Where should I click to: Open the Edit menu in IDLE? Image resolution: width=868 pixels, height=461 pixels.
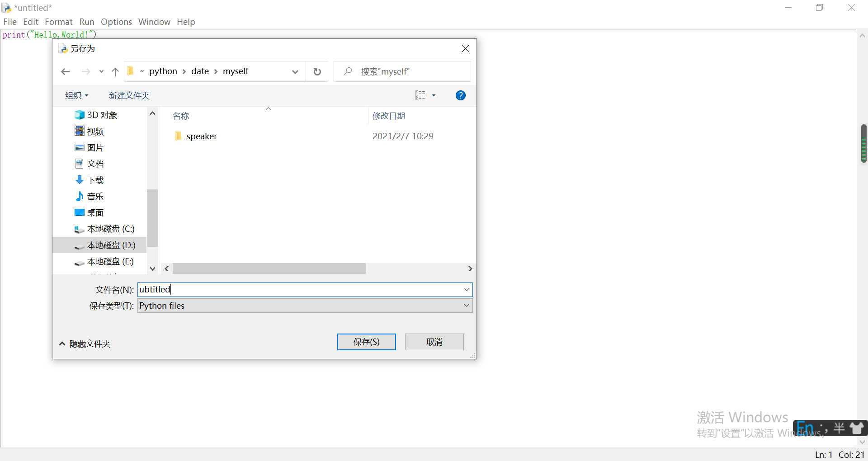click(31, 22)
